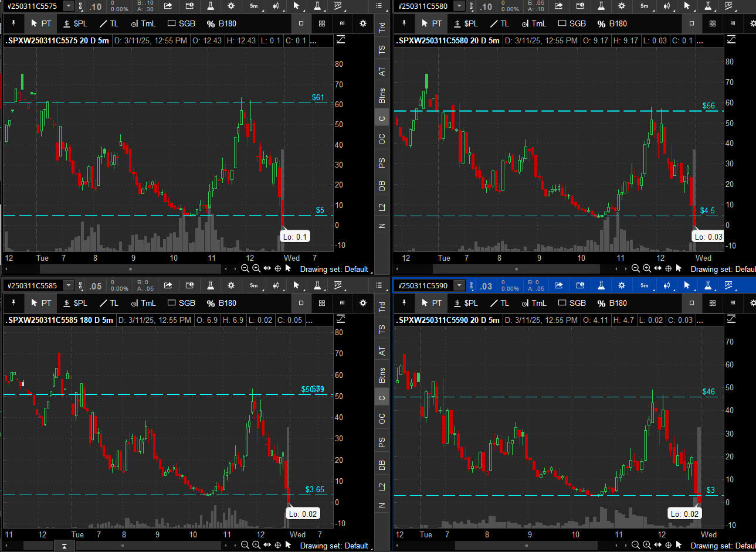756x552 pixels.
Task: Expand the Drawing set: Default menu under the C5585 chart
Action: (334, 546)
